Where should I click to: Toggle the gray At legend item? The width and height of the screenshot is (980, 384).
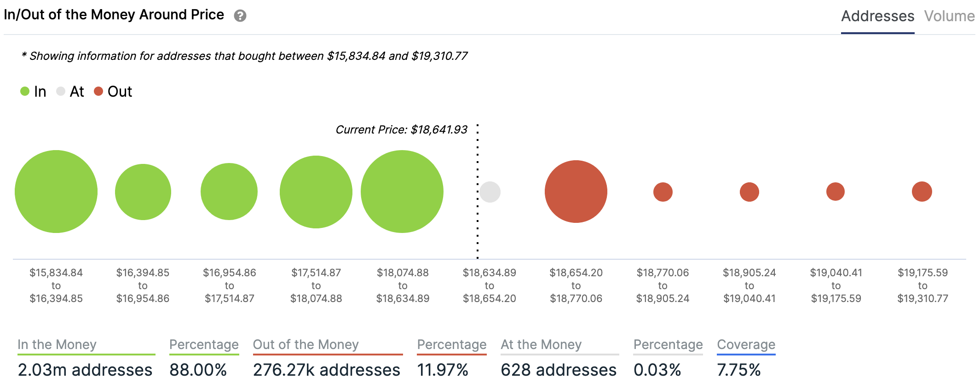click(70, 92)
